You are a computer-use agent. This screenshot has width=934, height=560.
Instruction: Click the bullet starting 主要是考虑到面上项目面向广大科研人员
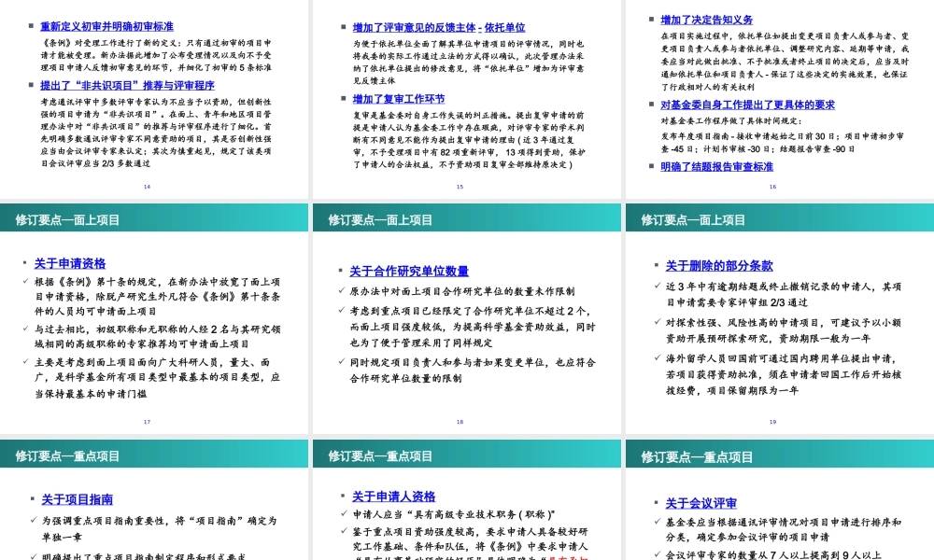pos(157,378)
